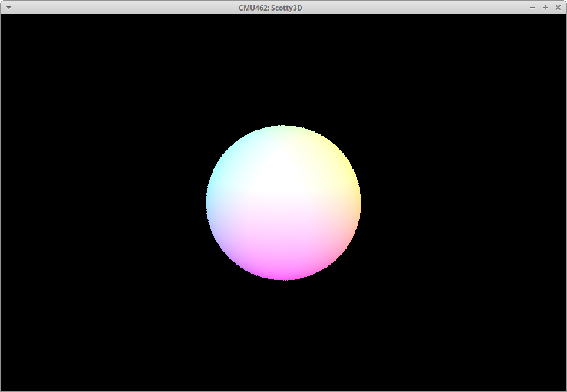Close the Scotty3D window

click(558, 8)
